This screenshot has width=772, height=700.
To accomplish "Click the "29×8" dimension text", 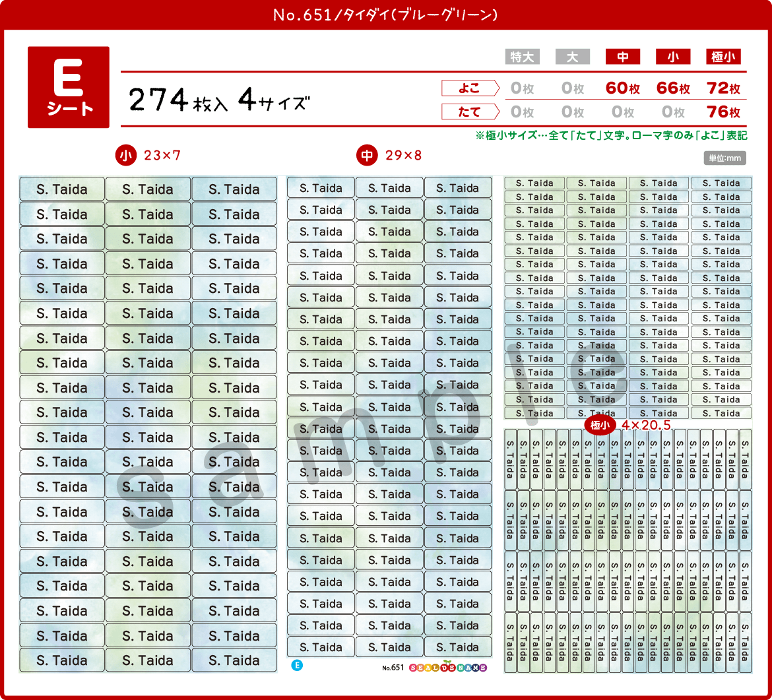I will (x=403, y=156).
